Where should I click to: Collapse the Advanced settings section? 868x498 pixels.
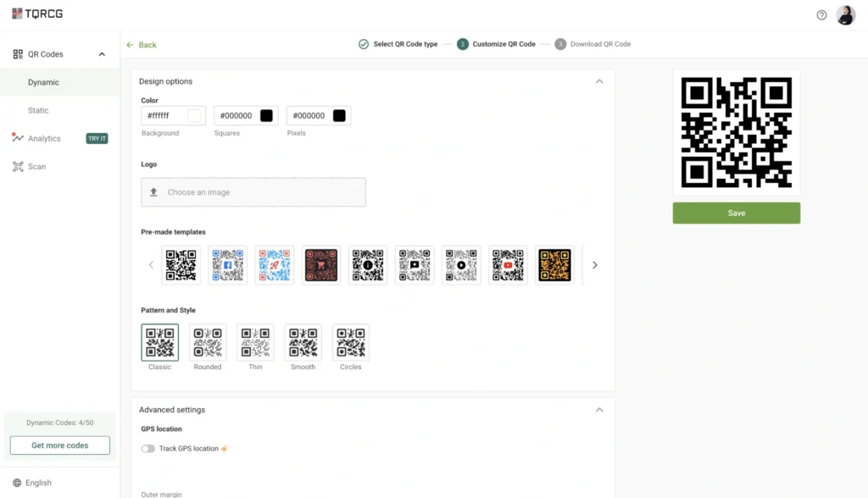[599, 409]
